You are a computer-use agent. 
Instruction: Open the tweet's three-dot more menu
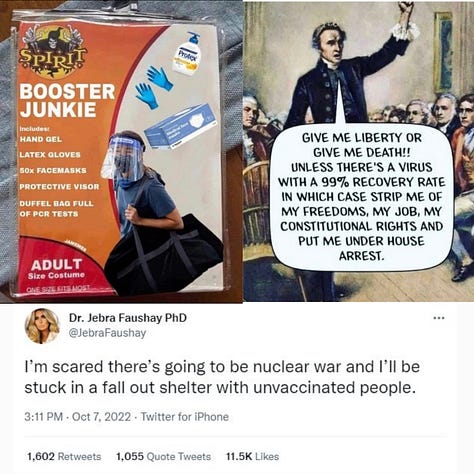439,318
